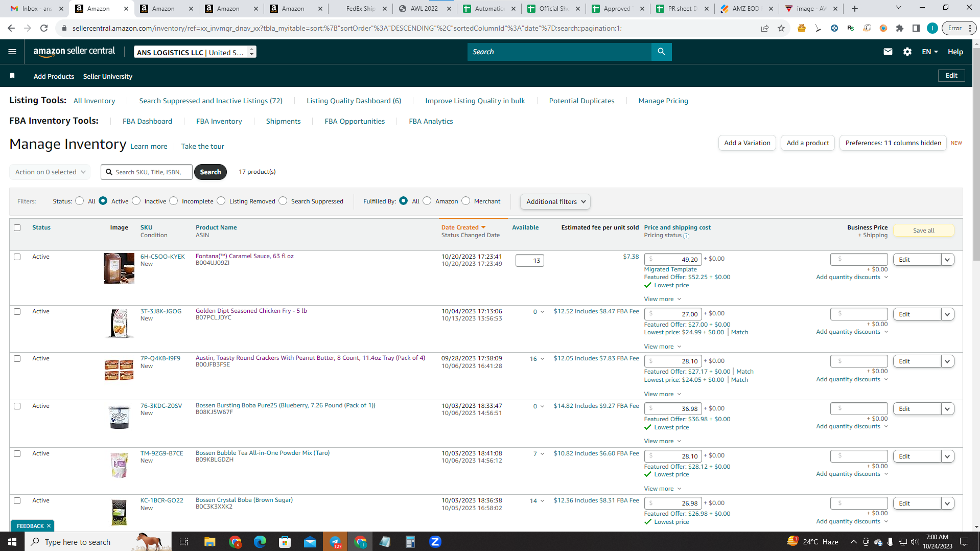Open Task View in the taskbar

[184, 541]
